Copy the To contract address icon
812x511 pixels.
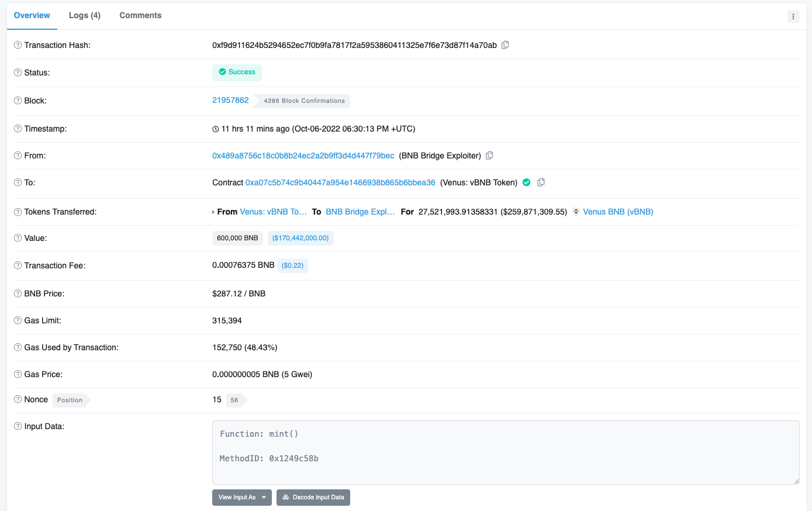click(x=541, y=182)
